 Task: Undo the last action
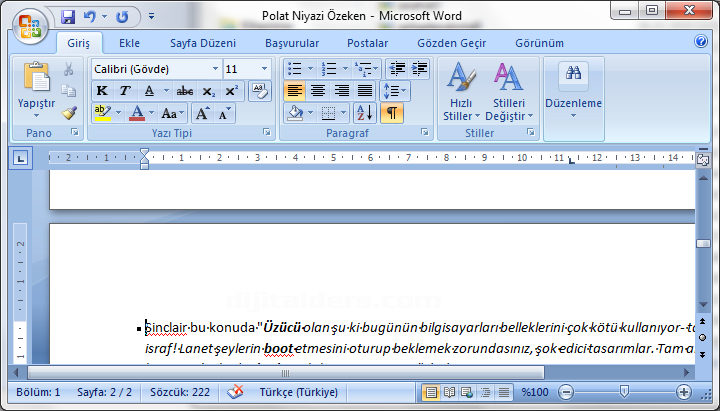click(x=90, y=17)
